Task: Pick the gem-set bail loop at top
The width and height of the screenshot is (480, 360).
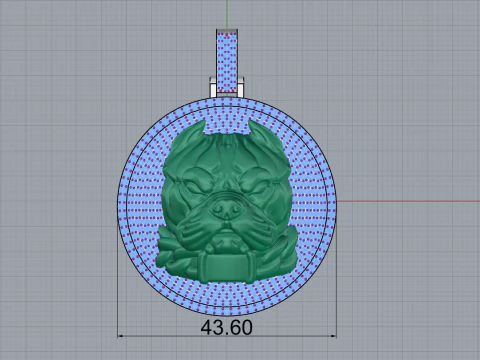Action: 227,61
